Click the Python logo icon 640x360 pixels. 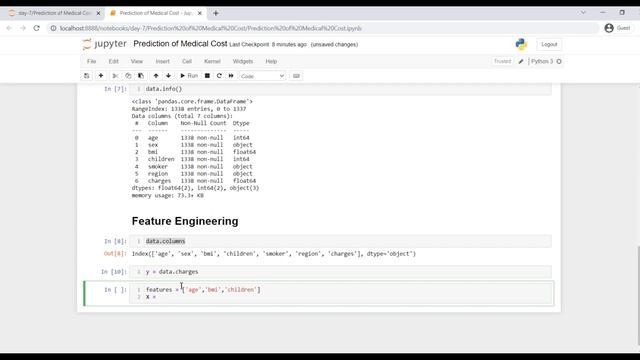click(521, 44)
